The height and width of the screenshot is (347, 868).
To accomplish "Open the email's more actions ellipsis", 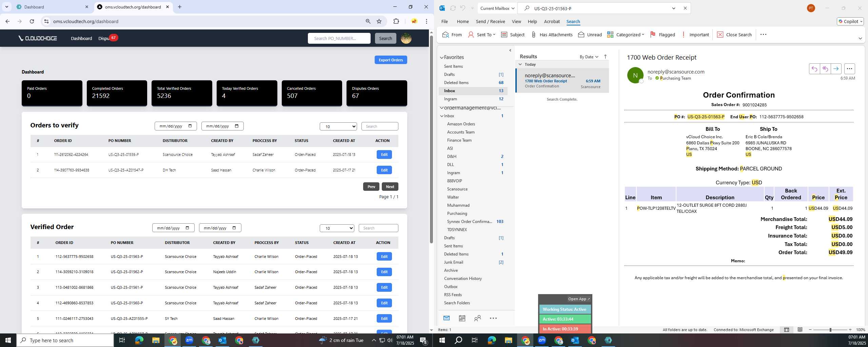I will pyautogui.click(x=849, y=69).
